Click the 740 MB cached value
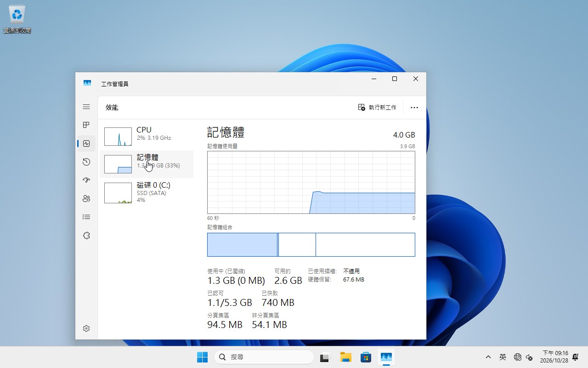 coord(278,303)
